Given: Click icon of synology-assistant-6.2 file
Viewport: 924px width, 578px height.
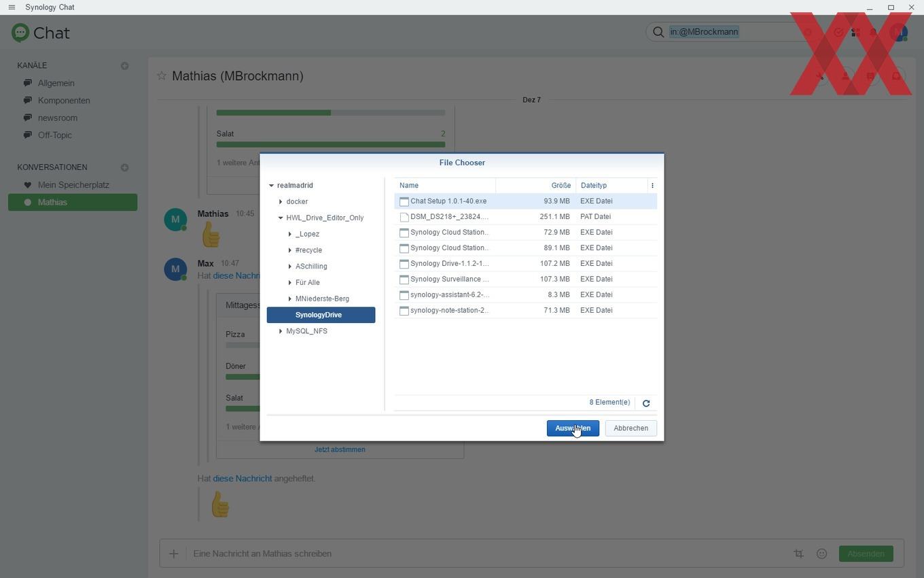Looking at the screenshot, I should tap(404, 295).
